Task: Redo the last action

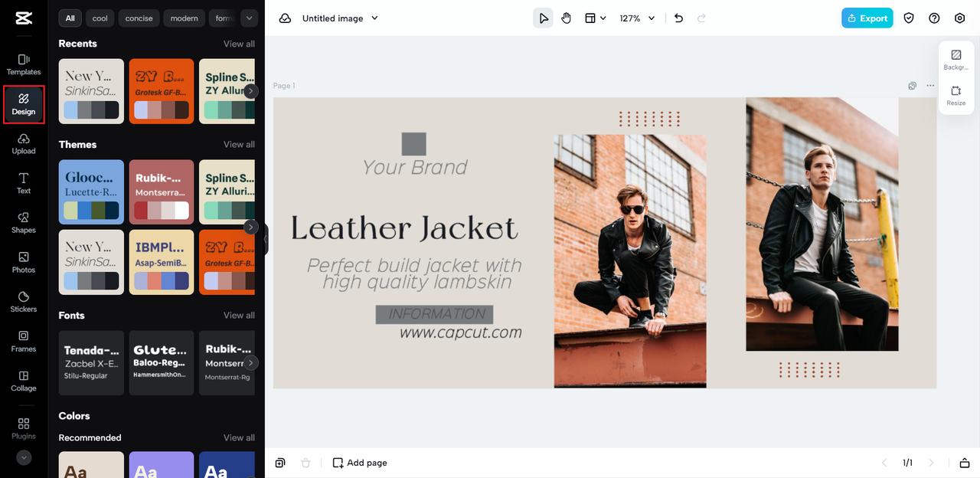Action: pyautogui.click(x=701, y=18)
